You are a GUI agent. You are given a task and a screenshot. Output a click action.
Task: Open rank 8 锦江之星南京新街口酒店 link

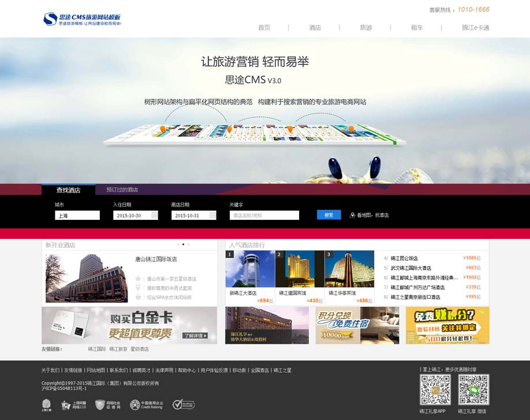click(416, 297)
